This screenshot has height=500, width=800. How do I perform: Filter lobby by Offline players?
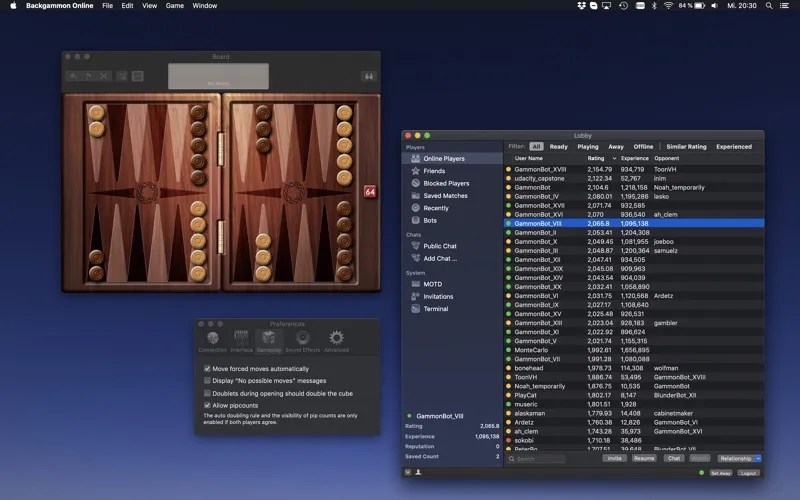643,146
